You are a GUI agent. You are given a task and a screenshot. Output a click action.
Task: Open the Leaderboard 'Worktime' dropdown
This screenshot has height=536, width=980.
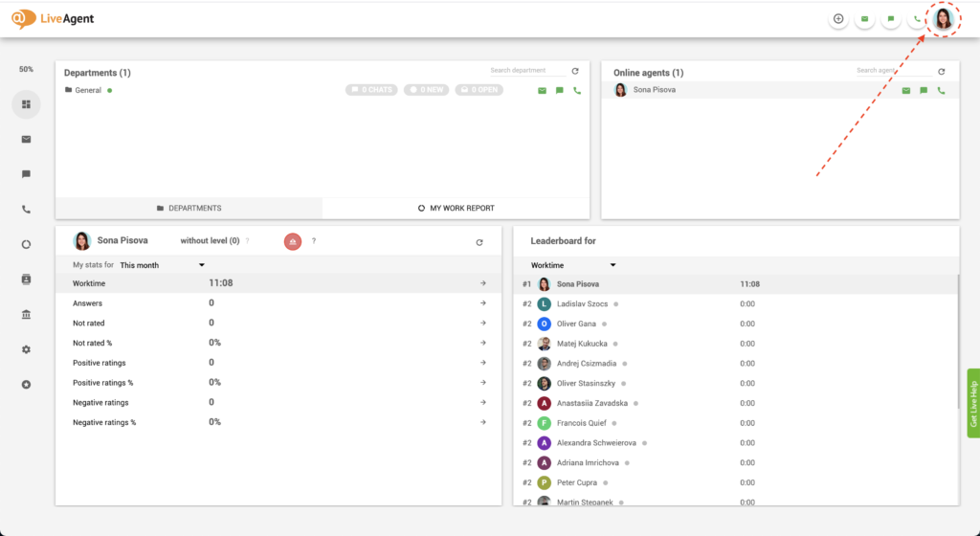(x=573, y=265)
